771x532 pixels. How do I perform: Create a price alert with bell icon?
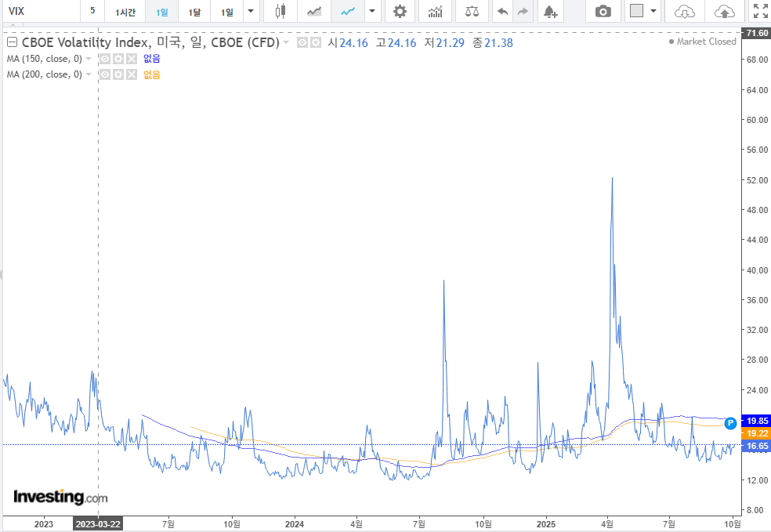(550, 11)
